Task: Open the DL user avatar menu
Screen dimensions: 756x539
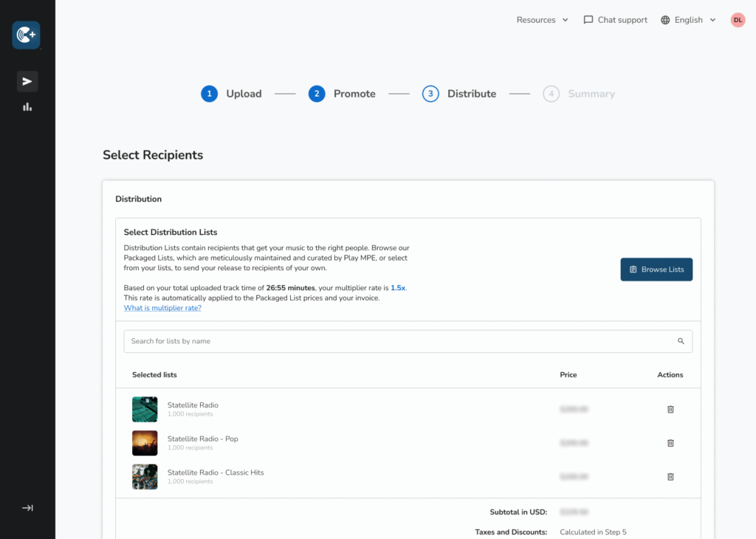Action: [x=738, y=20]
